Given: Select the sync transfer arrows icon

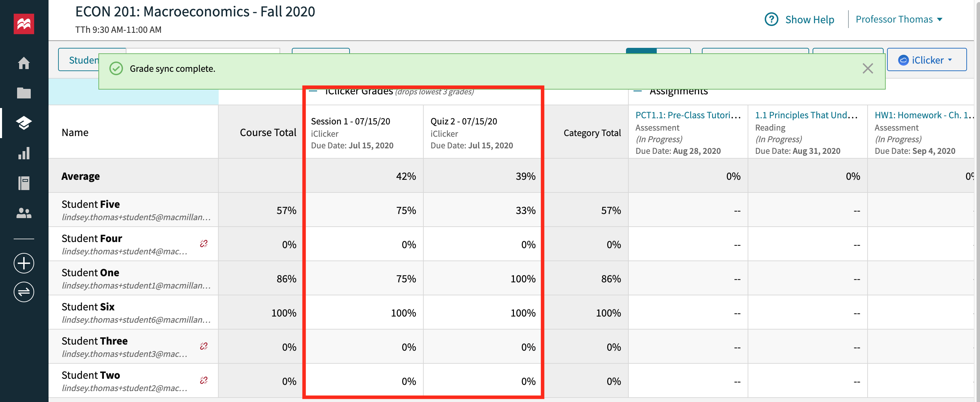Looking at the screenshot, I should click(24, 292).
